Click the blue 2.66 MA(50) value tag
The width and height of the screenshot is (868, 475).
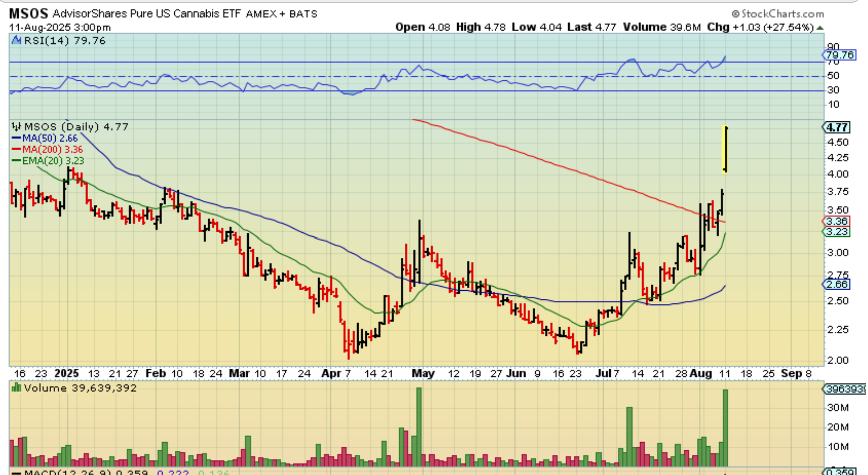tap(836, 284)
